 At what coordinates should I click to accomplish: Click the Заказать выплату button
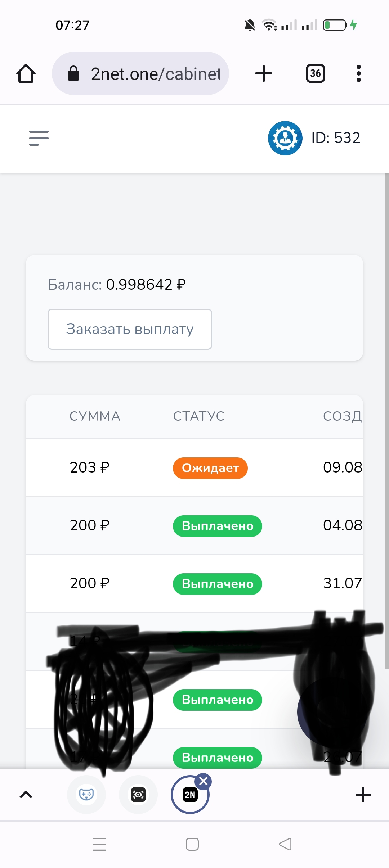[130, 329]
